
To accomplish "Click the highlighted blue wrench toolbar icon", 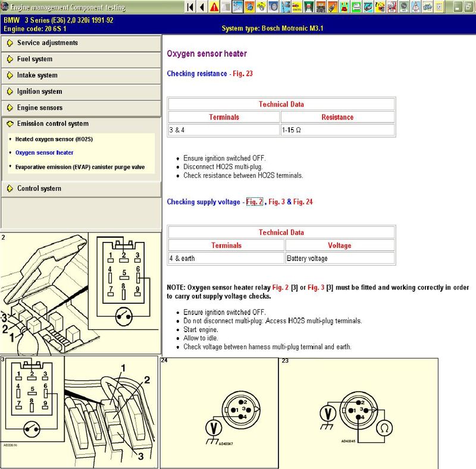I will (x=237, y=7).
